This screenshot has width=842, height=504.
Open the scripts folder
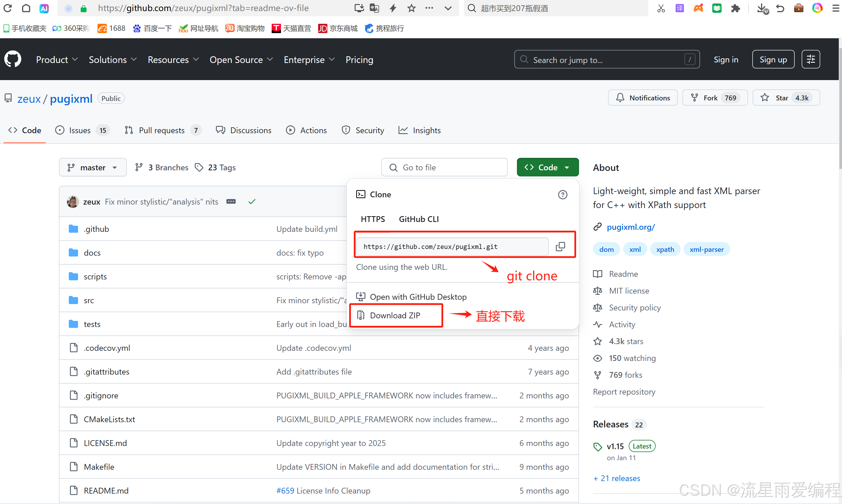(x=95, y=277)
